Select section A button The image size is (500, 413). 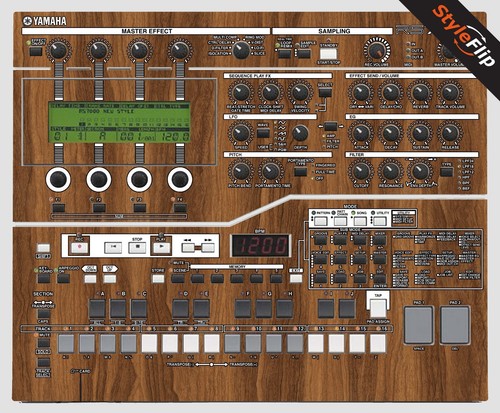[97, 308]
